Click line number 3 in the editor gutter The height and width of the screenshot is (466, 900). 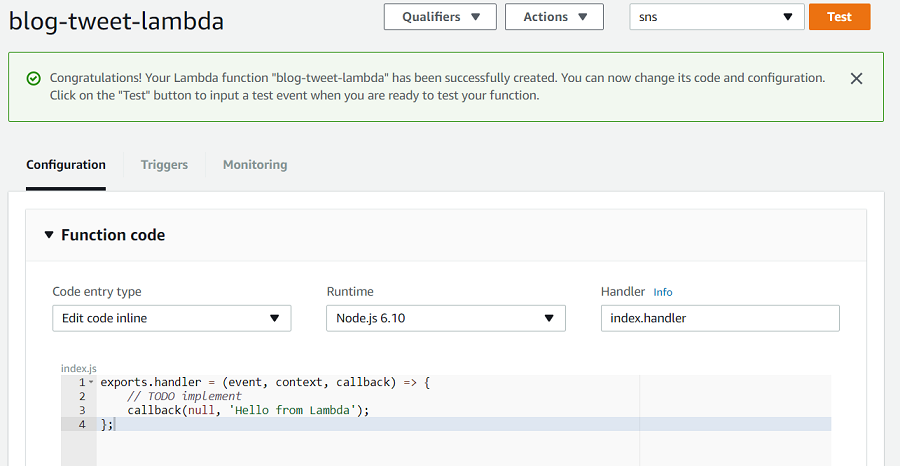[81, 410]
